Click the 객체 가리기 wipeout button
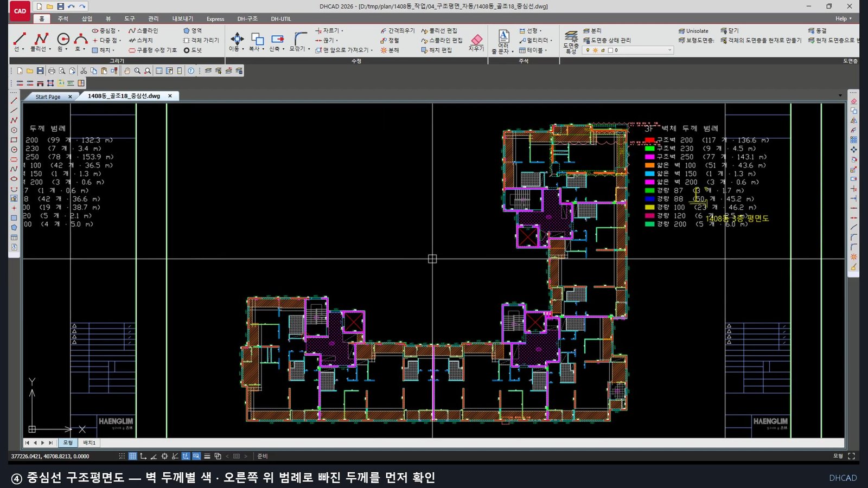 [201, 41]
